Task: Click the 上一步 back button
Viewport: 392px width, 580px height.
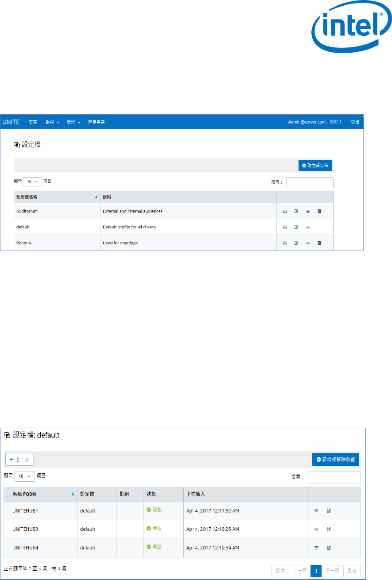Action: (19, 460)
